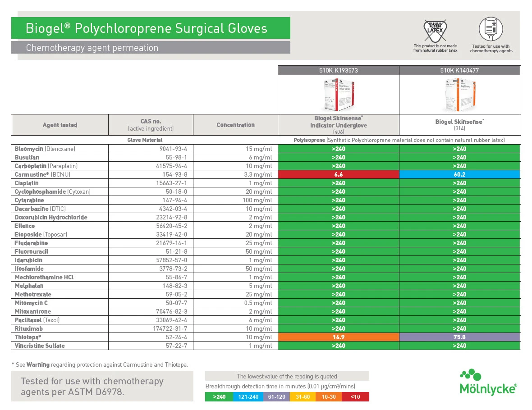Select the blue 121-240 legend swatch
The height and width of the screenshot is (410, 532).
pyautogui.click(x=248, y=397)
